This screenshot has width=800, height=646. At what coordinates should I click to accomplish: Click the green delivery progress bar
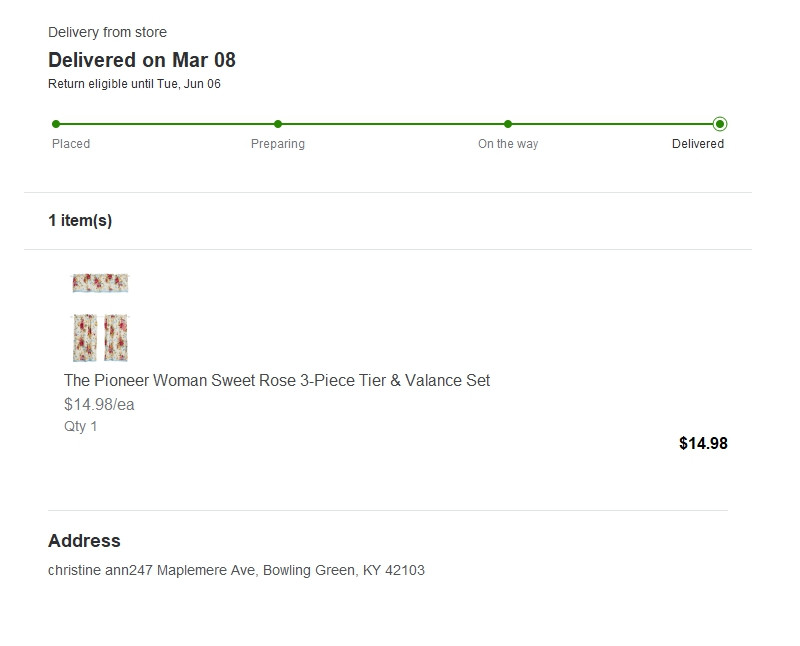[x=390, y=124]
